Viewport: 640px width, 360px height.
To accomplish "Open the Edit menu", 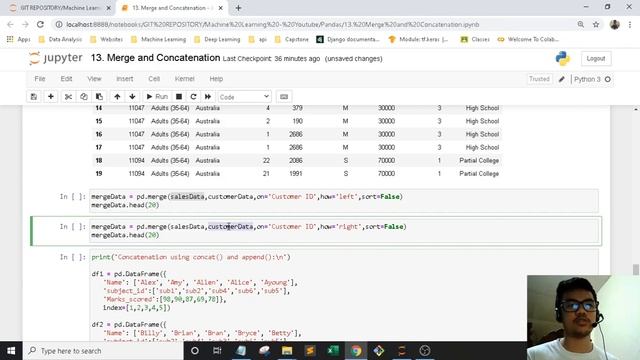I will point(66,79).
